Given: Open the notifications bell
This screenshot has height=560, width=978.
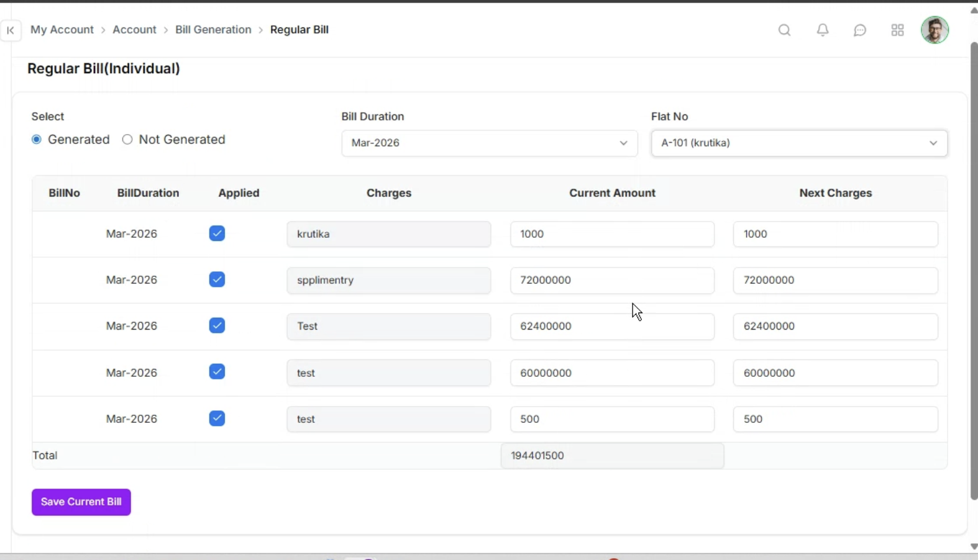Looking at the screenshot, I should [x=823, y=30].
